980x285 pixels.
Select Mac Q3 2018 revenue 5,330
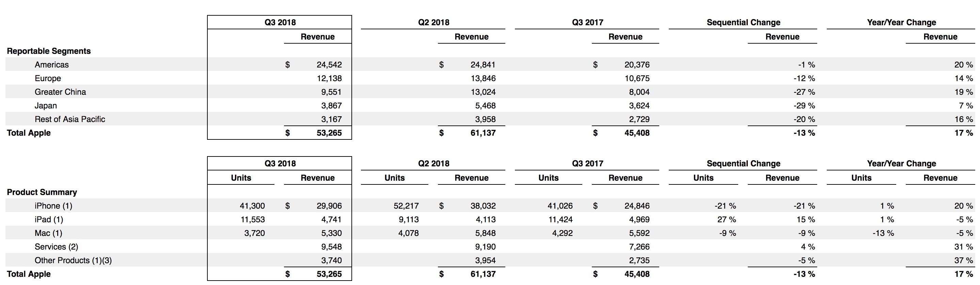click(x=331, y=233)
